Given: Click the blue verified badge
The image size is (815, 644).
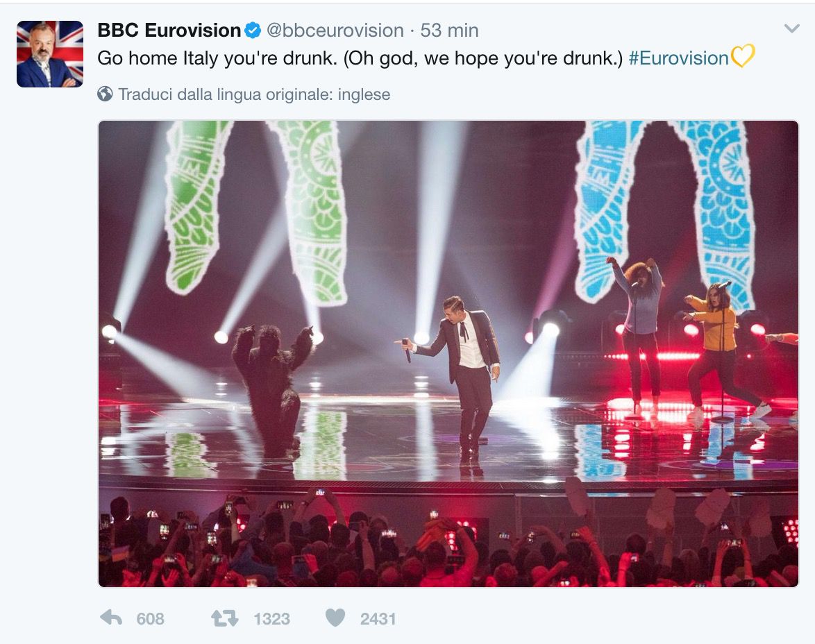Looking at the screenshot, I should (x=253, y=31).
